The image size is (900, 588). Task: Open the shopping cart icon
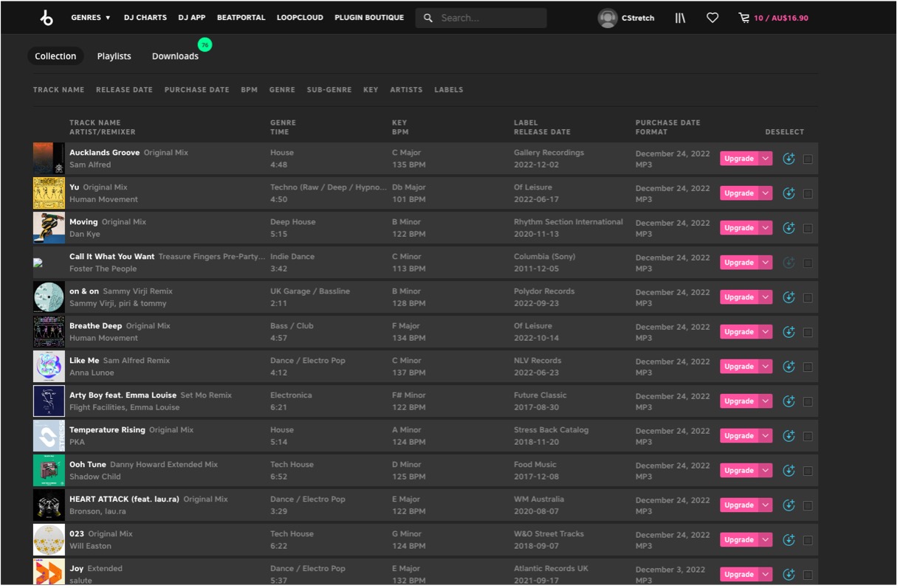coord(743,18)
